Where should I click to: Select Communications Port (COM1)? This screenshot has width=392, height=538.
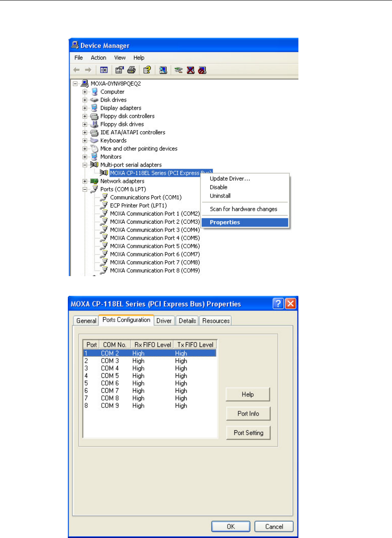click(x=146, y=198)
